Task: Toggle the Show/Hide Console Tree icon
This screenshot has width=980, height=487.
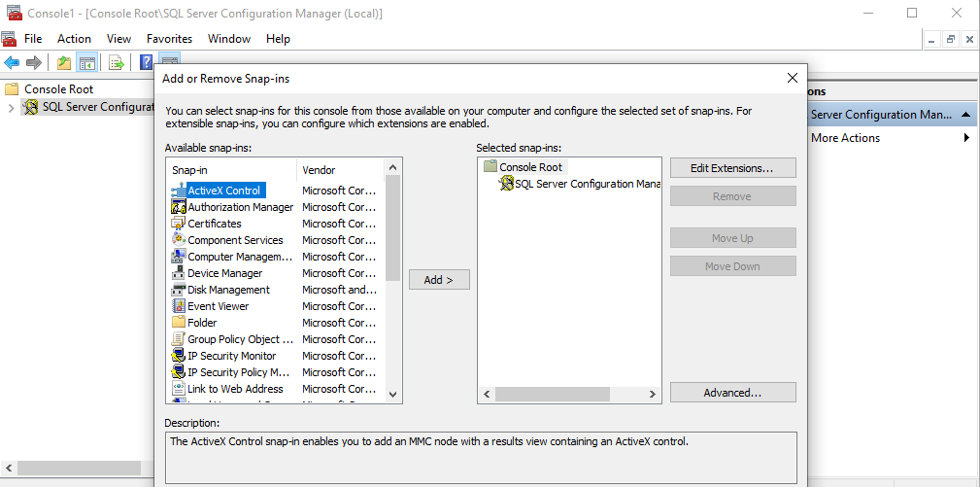Action: click(86, 62)
